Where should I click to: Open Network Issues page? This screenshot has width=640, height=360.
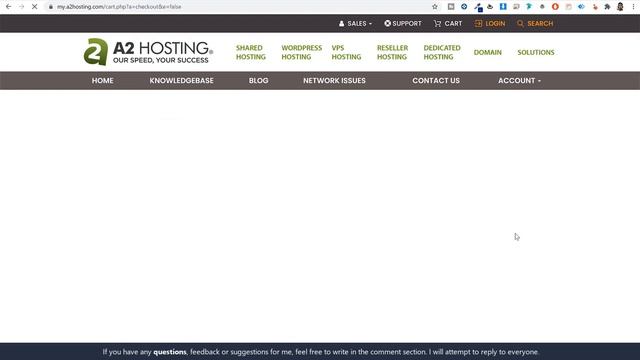[x=334, y=81]
